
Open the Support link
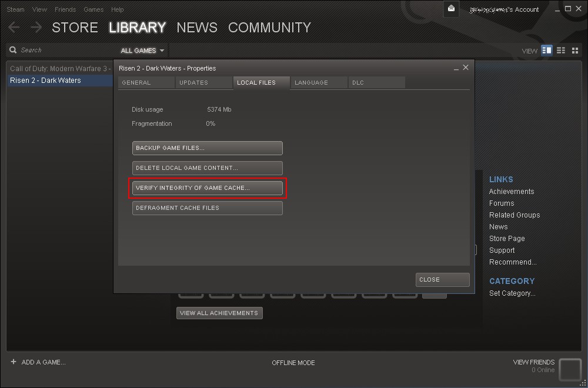(502, 250)
